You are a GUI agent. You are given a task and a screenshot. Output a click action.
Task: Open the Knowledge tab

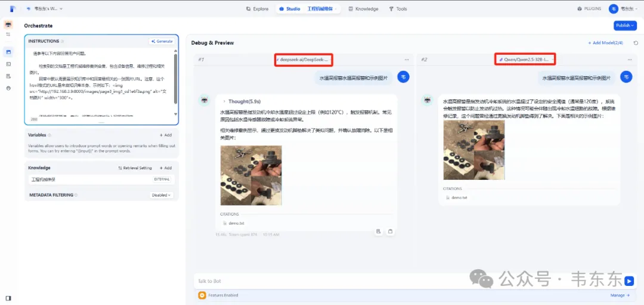point(363,8)
